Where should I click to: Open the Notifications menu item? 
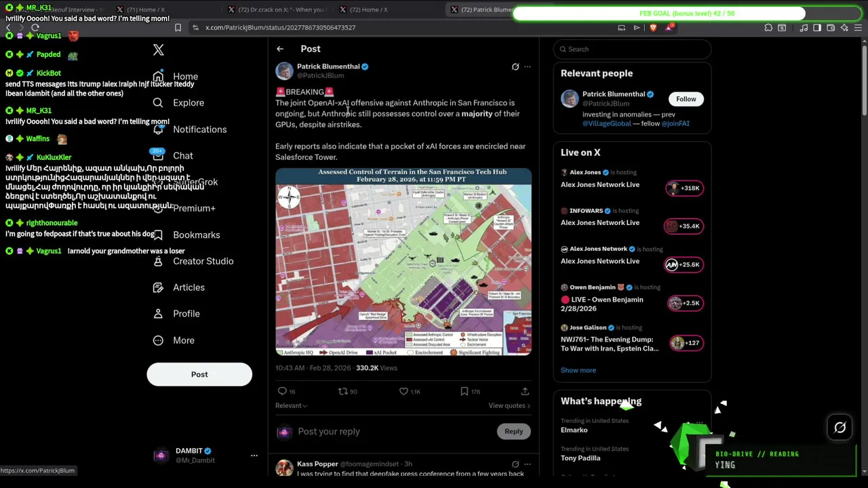(x=189, y=129)
